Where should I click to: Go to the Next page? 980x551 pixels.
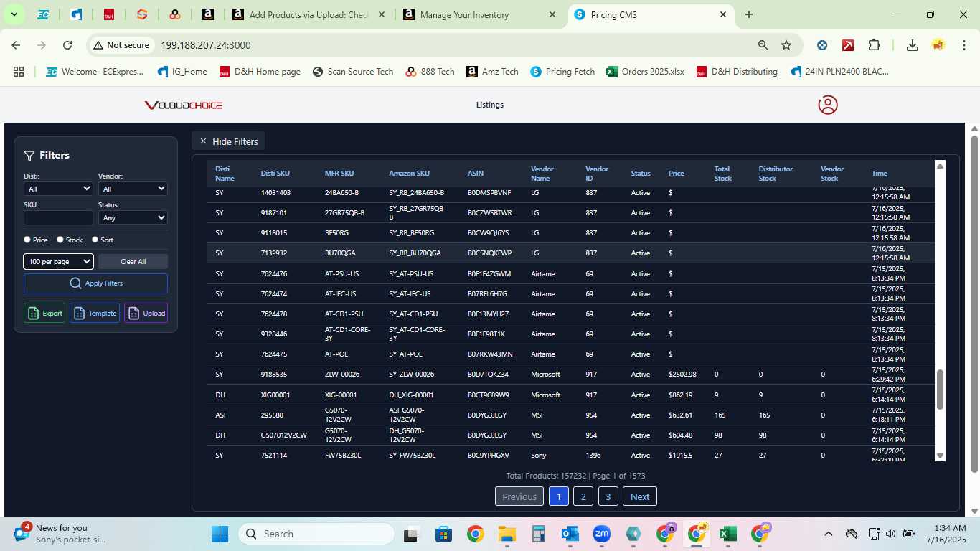point(640,496)
